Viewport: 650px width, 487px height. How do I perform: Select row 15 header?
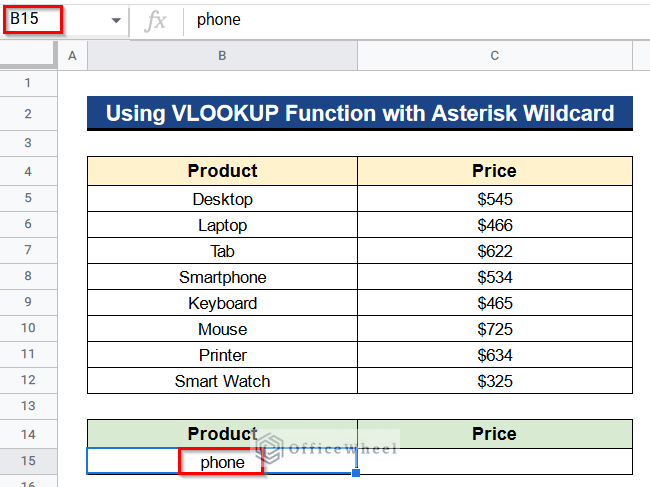pyautogui.click(x=28, y=461)
